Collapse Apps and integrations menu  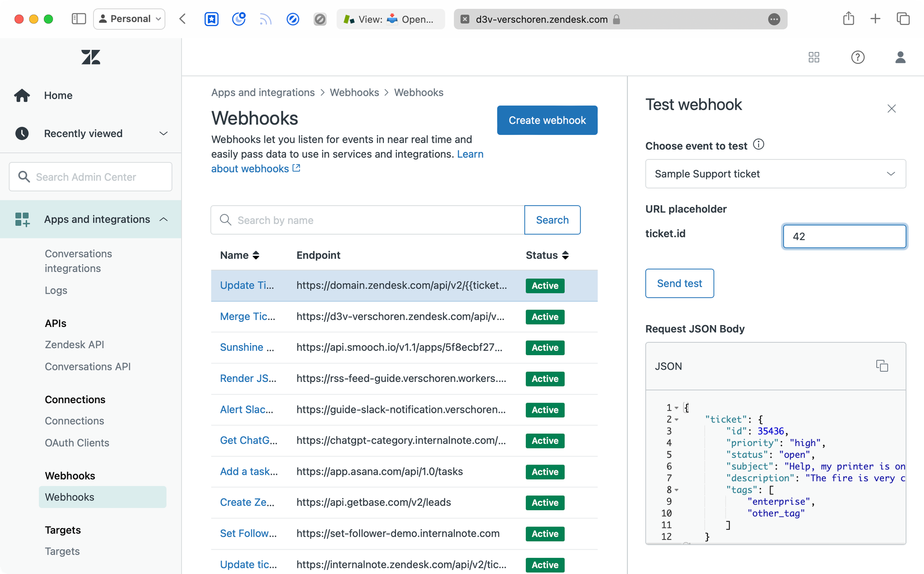(163, 219)
